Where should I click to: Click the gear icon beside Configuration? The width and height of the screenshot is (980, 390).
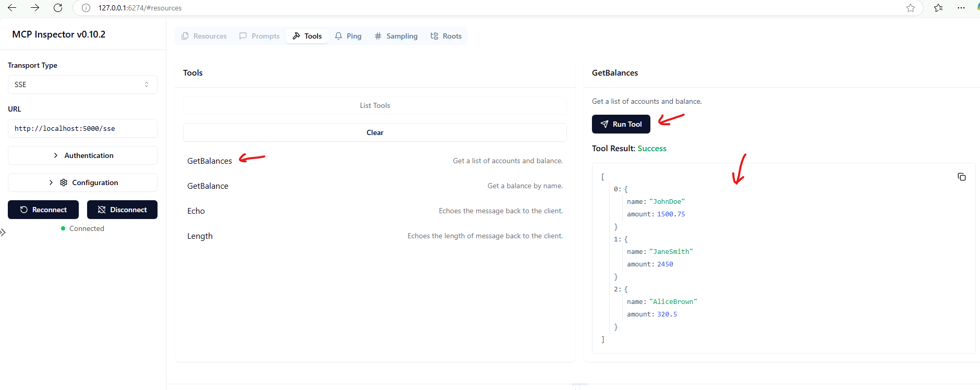coord(64,182)
